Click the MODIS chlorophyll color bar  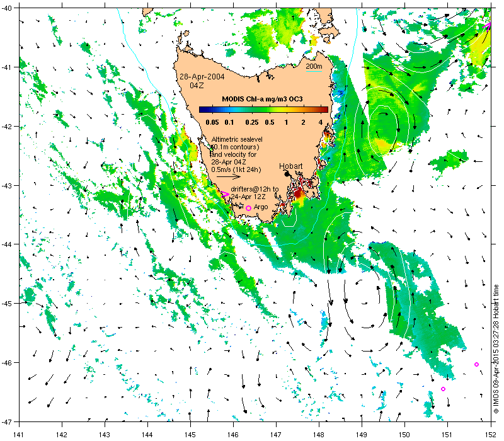click(263, 110)
